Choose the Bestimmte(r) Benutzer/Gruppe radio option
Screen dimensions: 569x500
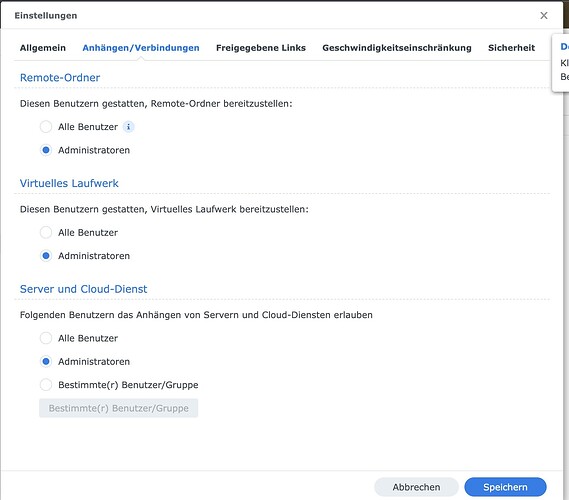tap(46, 385)
